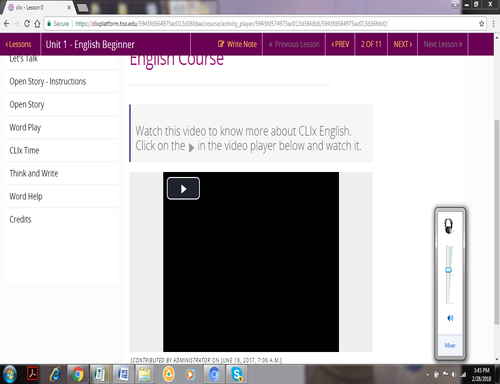Image resolution: width=500 pixels, height=384 pixels.
Task: Return to Lessons list
Action: click(x=18, y=44)
